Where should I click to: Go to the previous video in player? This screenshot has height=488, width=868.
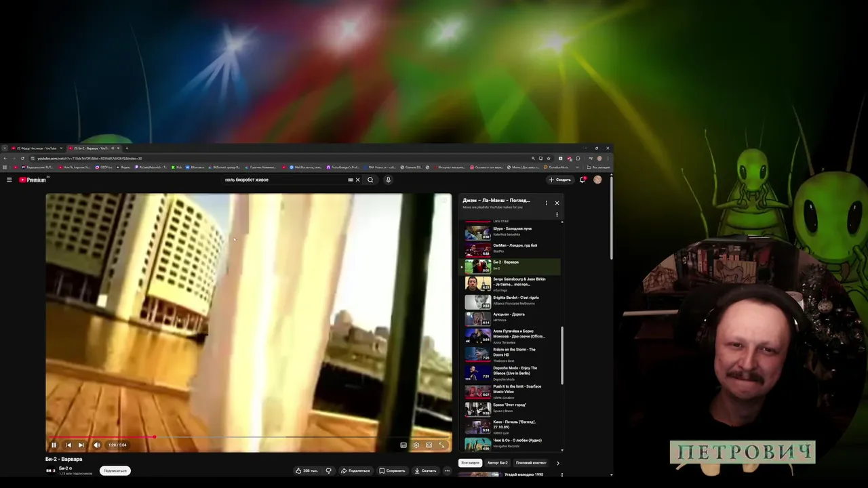(68, 445)
